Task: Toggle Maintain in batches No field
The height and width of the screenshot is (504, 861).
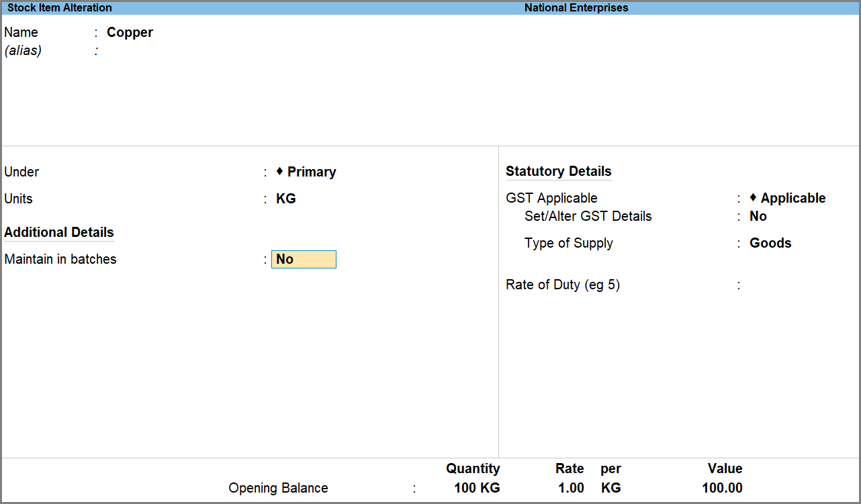Action: [304, 259]
